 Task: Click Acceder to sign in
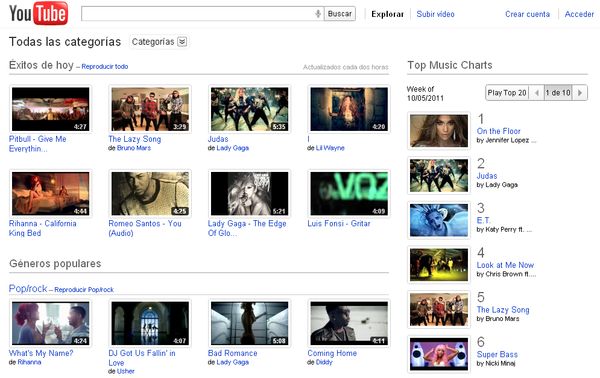[x=579, y=14]
